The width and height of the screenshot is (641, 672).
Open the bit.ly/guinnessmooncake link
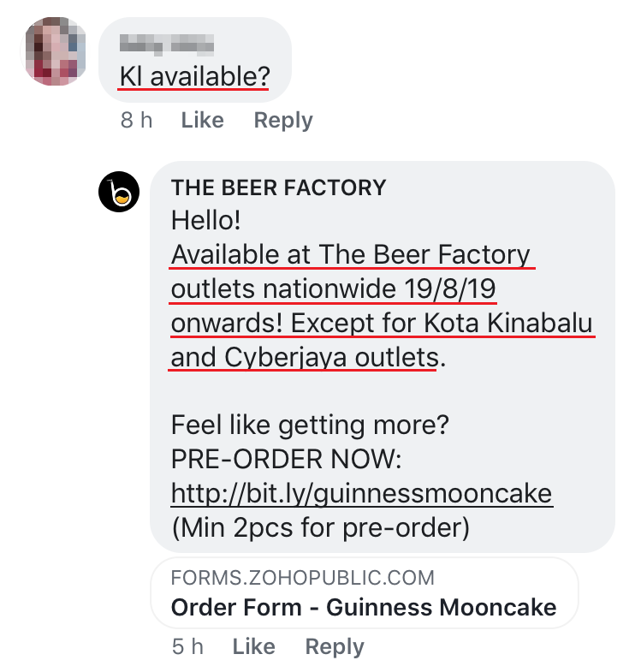(x=361, y=493)
